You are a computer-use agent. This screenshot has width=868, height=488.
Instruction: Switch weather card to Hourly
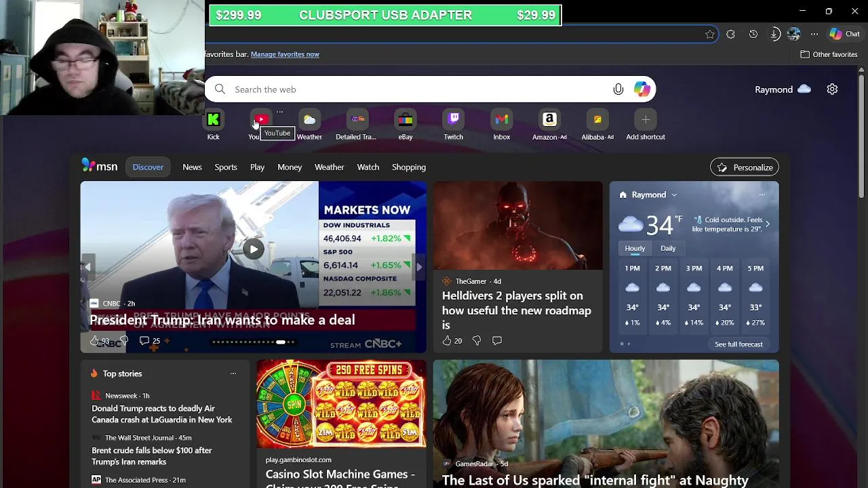click(x=635, y=248)
